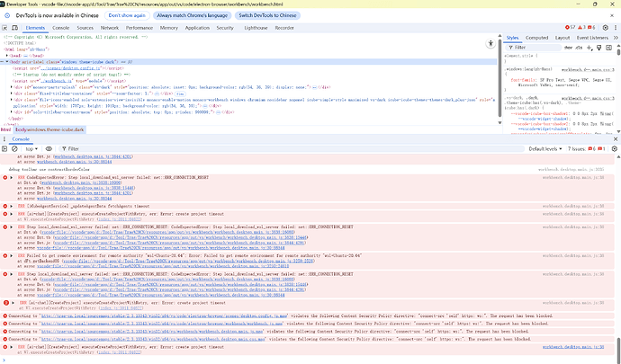621x364 pixels.
Task: Toggle the live expression eye icon
Action: pyautogui.click(x=49, y=149)
